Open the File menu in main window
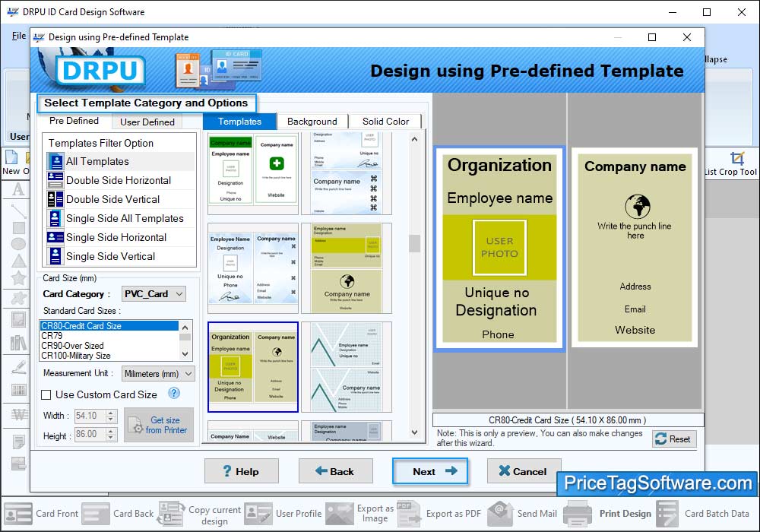The height and width of the screenshot is (532, 760). 19,36
